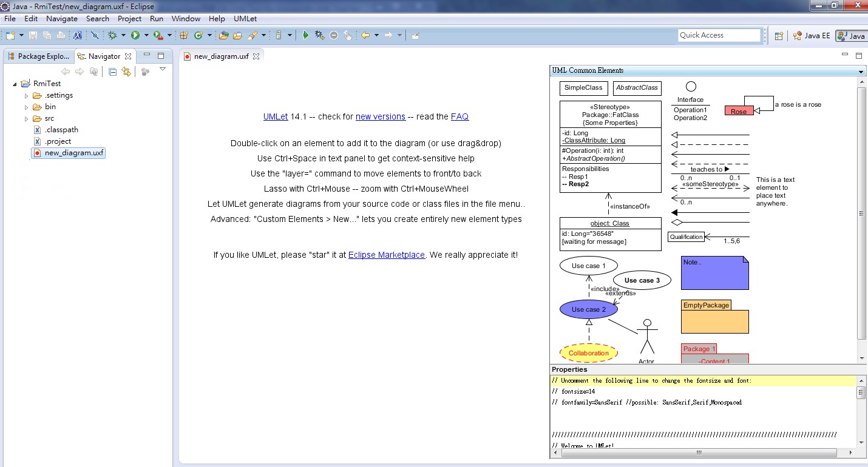Switch to the Java EE perspective
Viewport: 868px width, 467px height.
tap(812, 36)
